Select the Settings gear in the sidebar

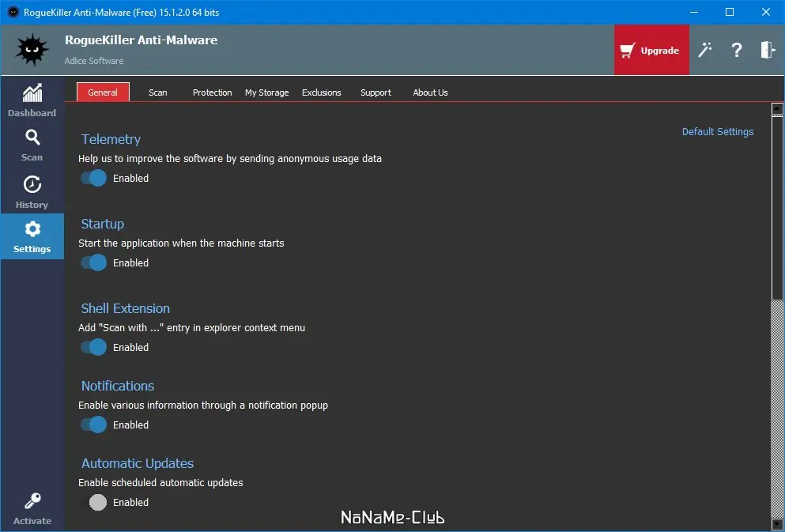32,236
